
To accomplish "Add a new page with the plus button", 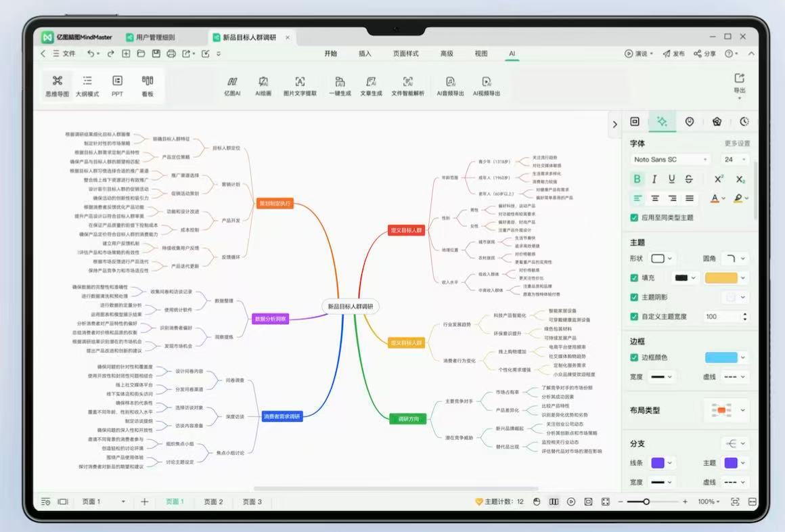I will pos(144,502).
